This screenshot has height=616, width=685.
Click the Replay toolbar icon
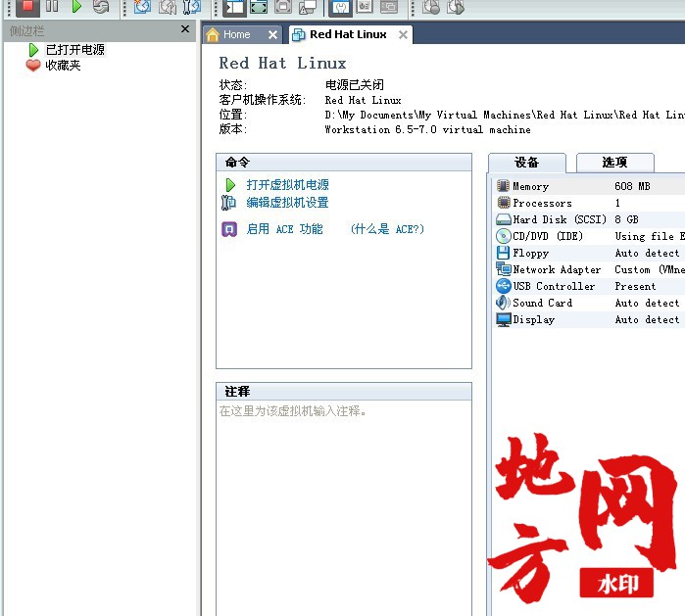coord(456,6)
